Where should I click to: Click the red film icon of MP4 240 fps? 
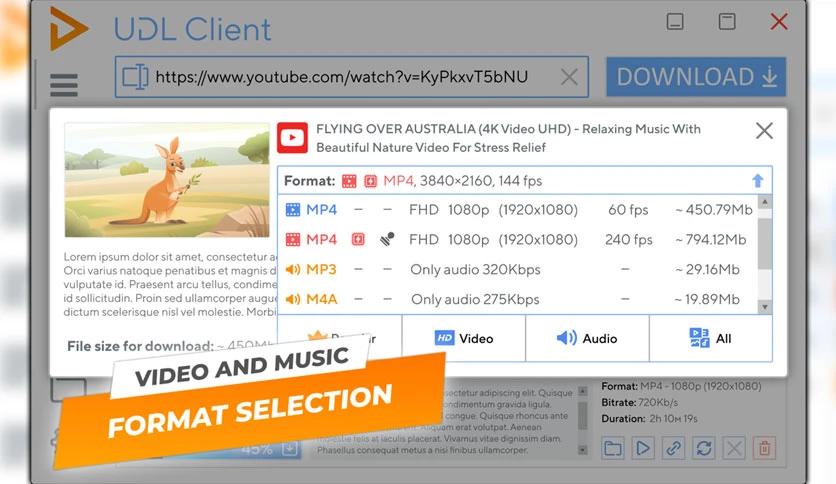(x=293, y=239)
